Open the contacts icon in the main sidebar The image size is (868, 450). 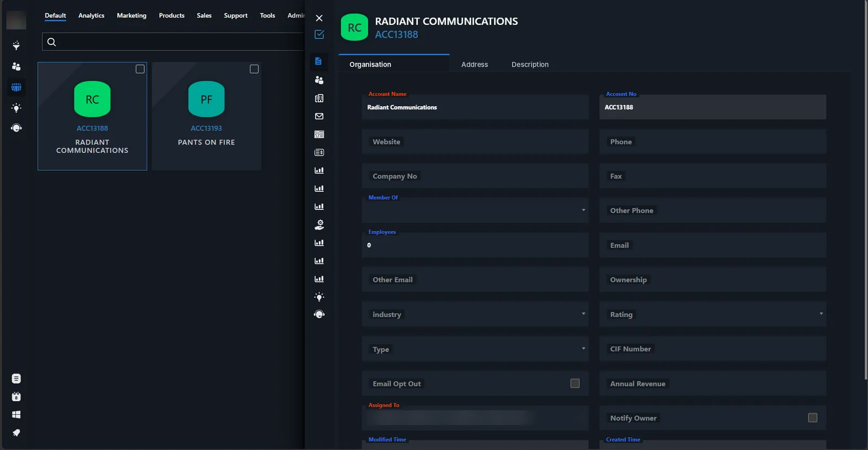click(16, 66)
